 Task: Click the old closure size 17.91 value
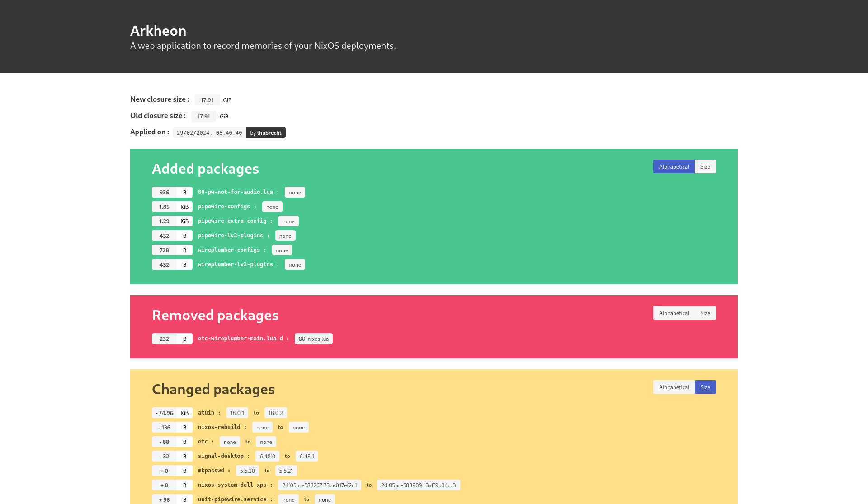(203, 116)
